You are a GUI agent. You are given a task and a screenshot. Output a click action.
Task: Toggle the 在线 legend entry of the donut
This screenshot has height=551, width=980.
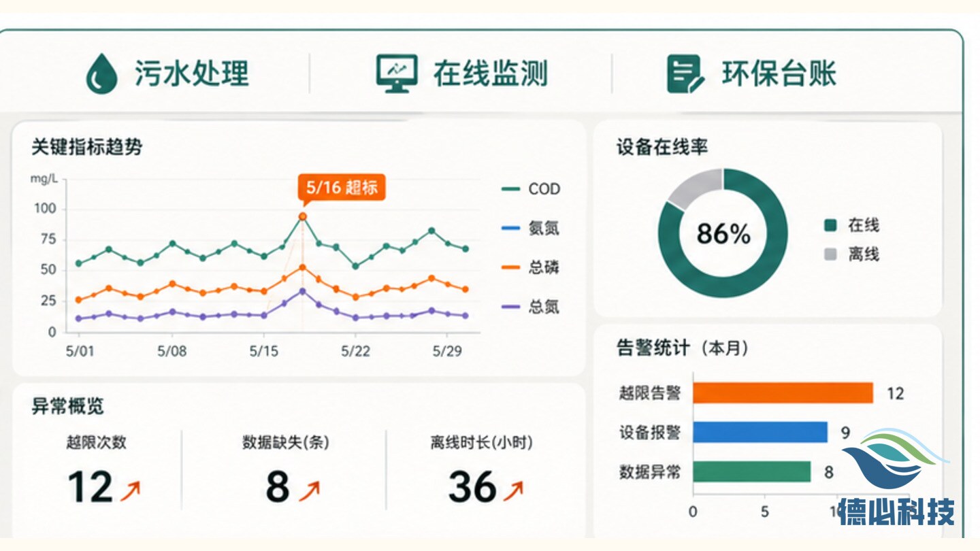tap(851, 226)
